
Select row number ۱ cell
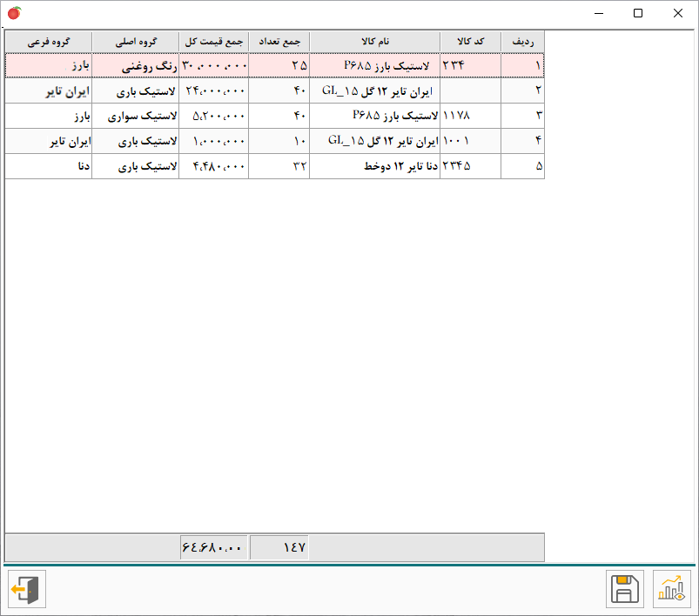(x=522, y=65)
